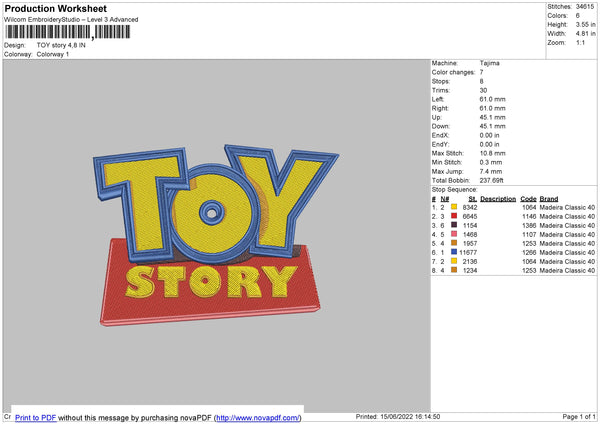Click the St. column header
This screenshot has height=424, width=600.
[473, 199]
